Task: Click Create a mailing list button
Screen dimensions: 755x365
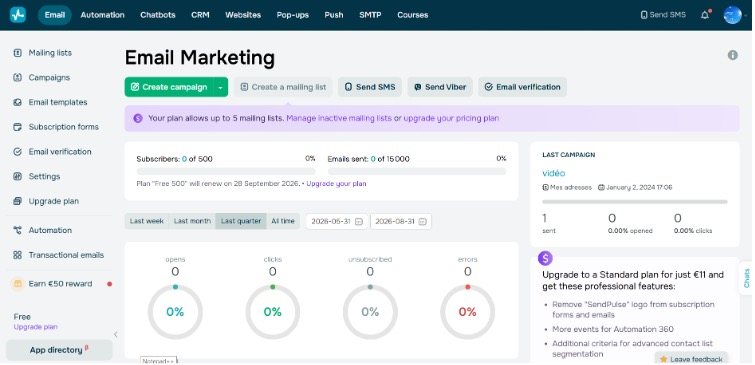Action: (283, 87)
